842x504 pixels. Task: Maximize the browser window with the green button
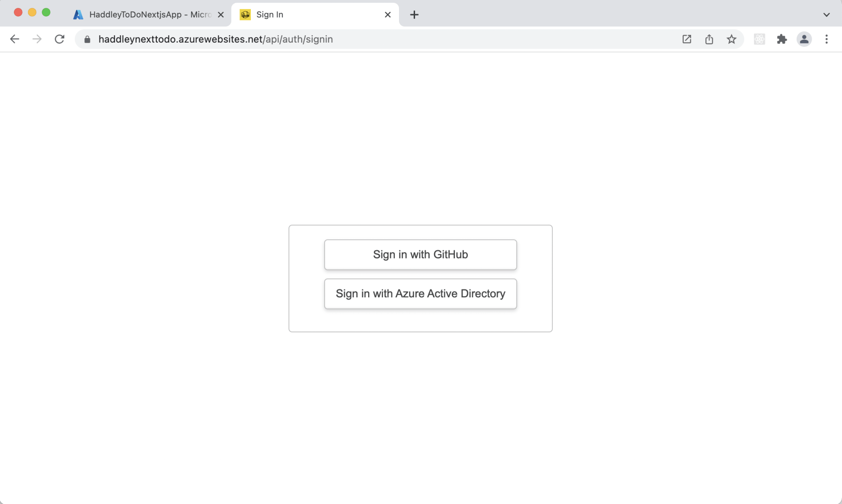coord(46,12)
